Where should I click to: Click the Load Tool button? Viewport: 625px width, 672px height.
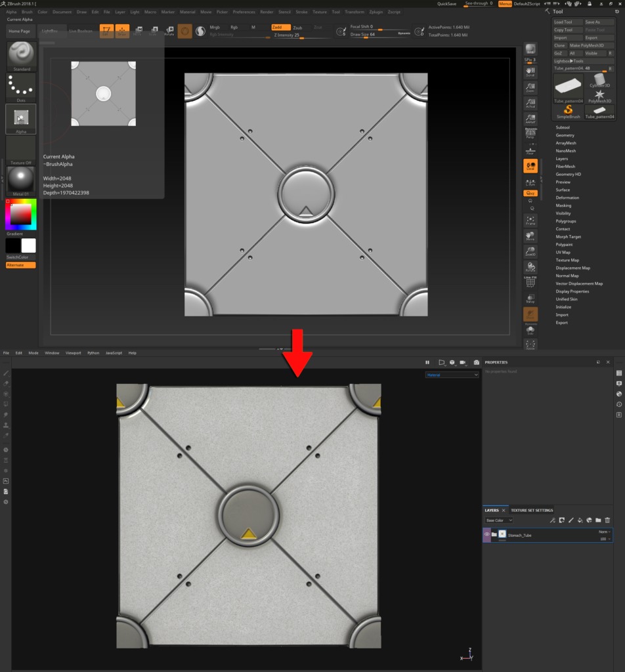click(564, 22)
